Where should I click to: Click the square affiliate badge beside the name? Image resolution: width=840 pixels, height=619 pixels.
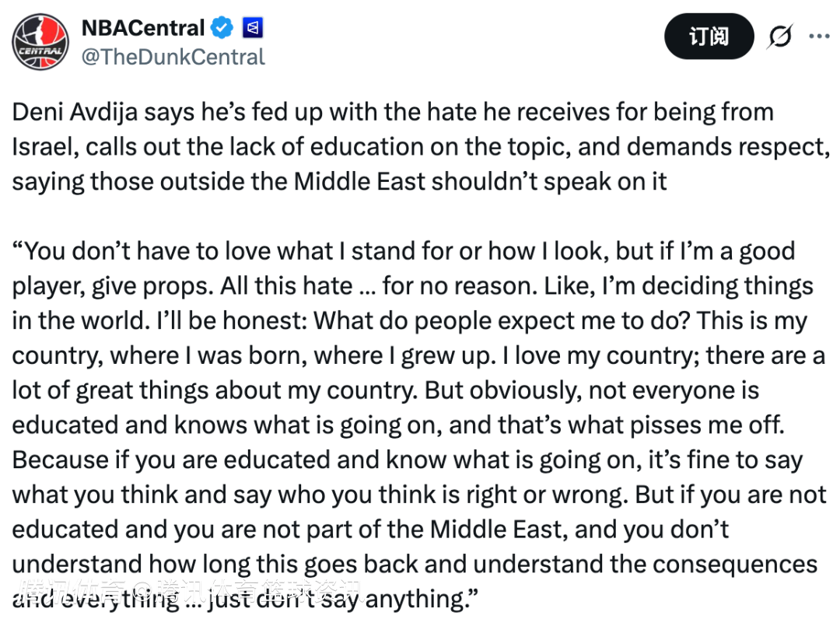coord(253,29)
